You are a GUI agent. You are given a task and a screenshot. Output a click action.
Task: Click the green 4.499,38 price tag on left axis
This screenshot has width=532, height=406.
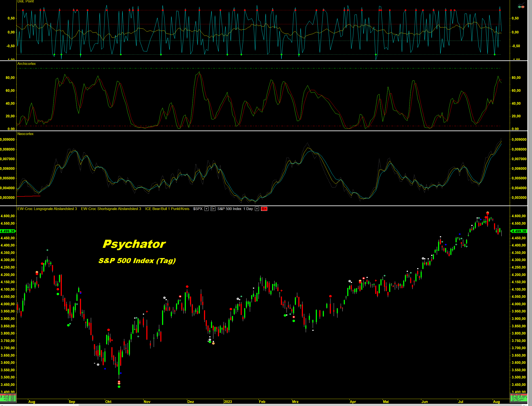(x=7, y=231)
